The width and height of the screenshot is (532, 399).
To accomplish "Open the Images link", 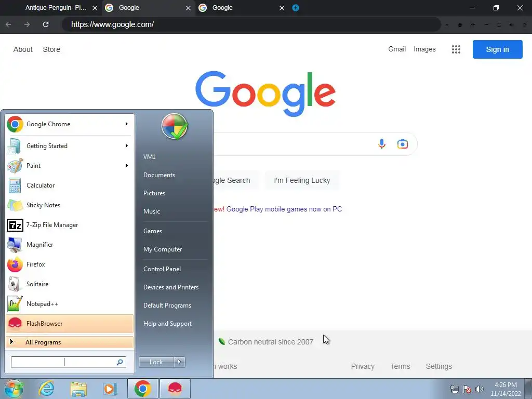I will click(x=424, y=49).
